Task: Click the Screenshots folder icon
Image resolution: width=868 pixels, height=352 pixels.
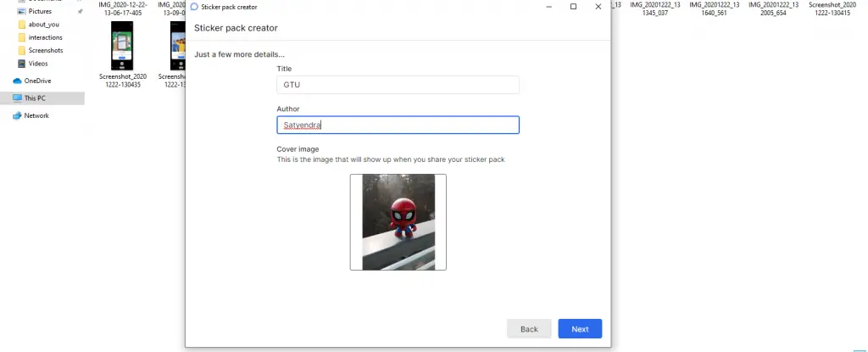Action: (21, 50)
